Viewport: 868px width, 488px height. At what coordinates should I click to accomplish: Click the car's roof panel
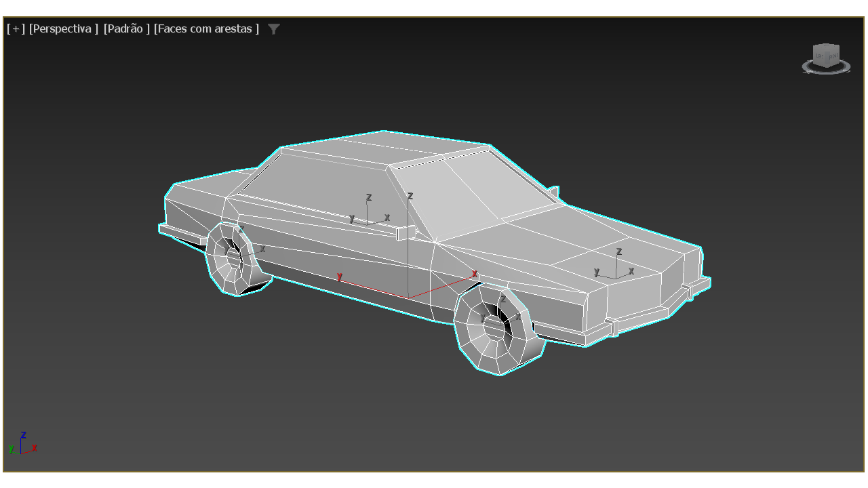click(380, 147)
